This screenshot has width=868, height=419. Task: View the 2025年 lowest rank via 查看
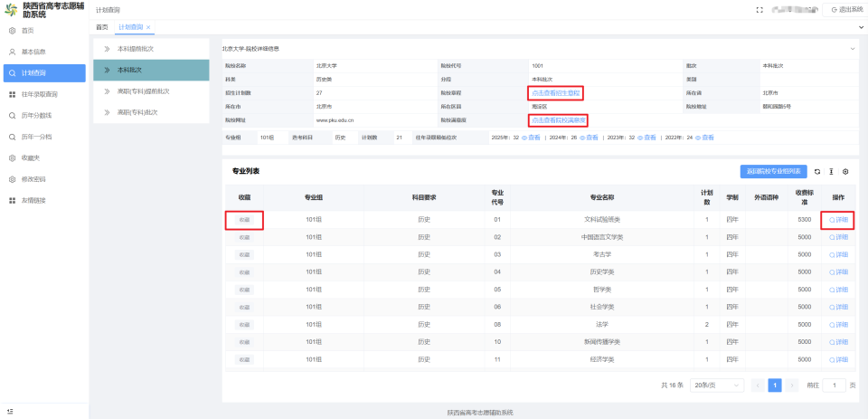pos(531,138)
